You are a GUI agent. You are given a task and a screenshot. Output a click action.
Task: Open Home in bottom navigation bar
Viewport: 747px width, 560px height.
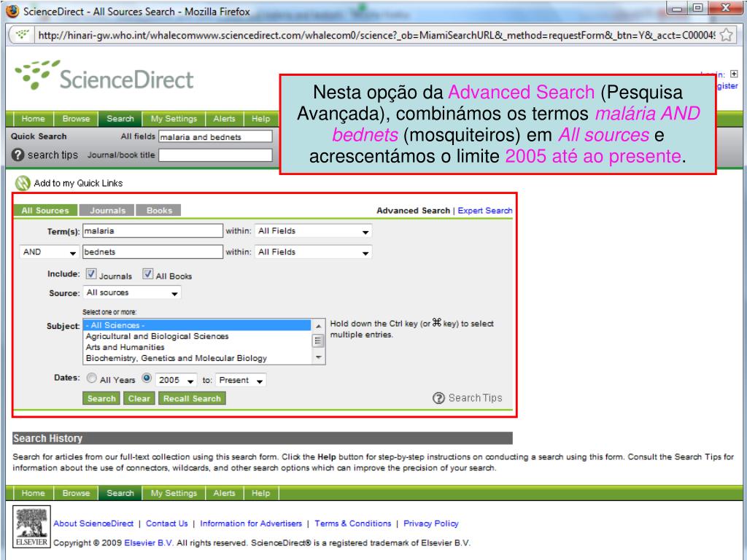pos(33,493)
